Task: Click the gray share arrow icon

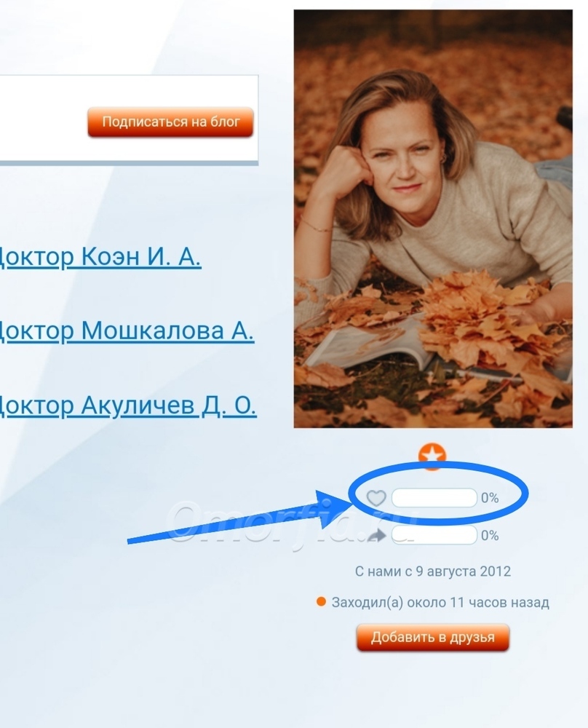Action: click(376, 536)
